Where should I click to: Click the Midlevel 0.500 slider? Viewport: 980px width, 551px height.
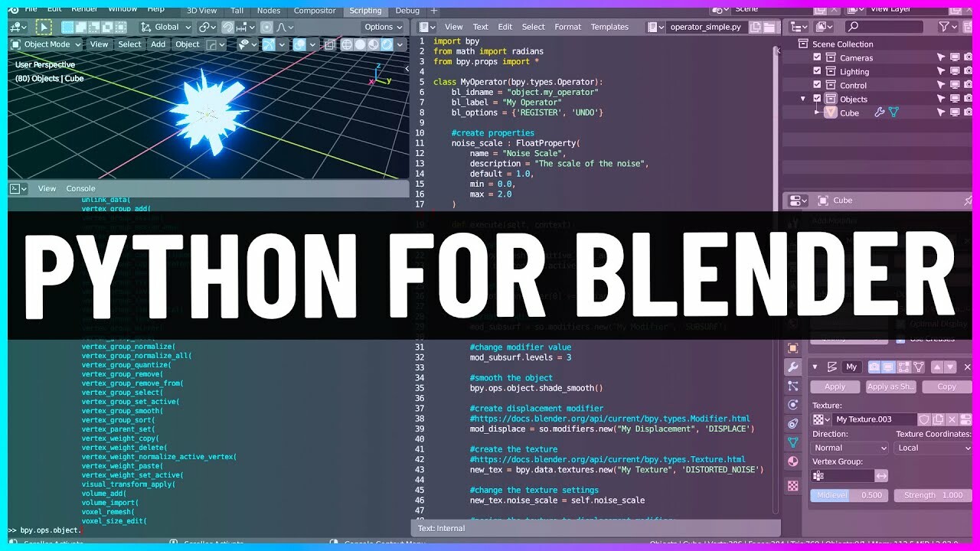848,495
